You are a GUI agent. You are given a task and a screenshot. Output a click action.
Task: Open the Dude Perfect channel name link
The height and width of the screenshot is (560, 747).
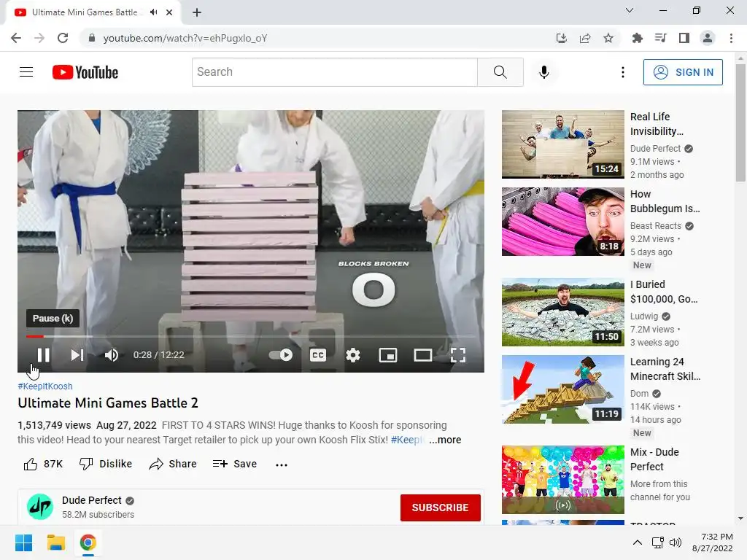[91, 500]
